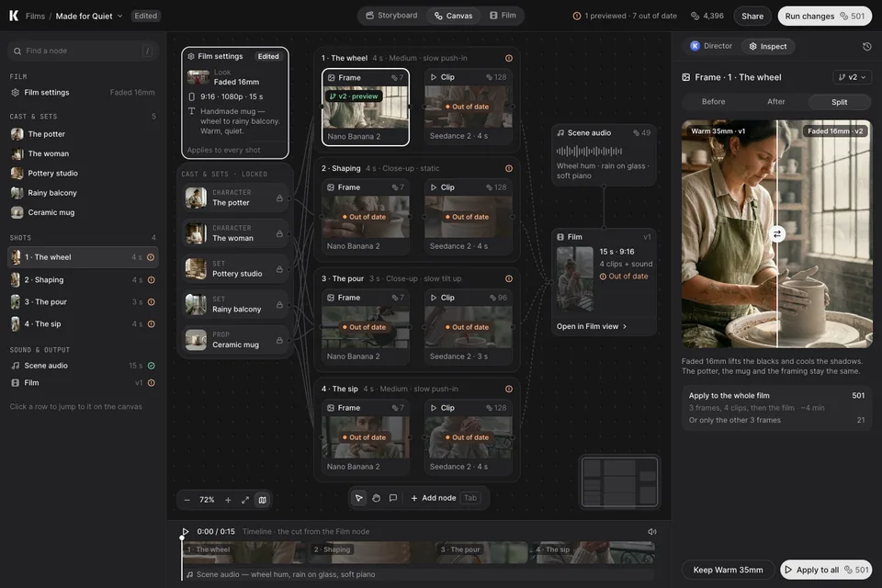Screen dimensions: 882x588
Task: Click the Share button
Action: tap(752, 16)
